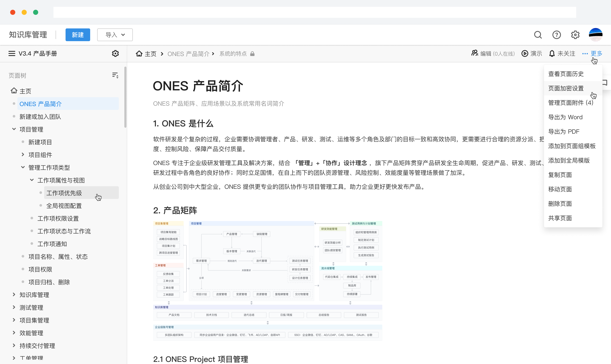Choose 查看页面历史 in the more menu

(x=566, y=74)
